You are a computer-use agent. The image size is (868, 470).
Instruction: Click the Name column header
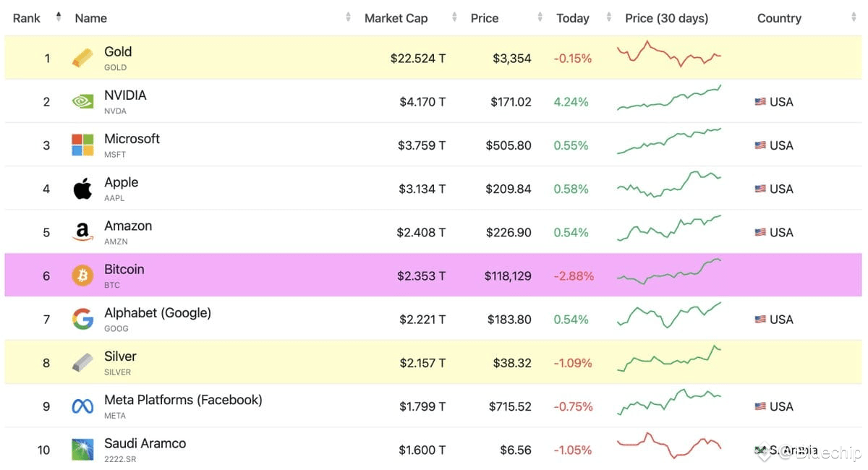(91, 18)
